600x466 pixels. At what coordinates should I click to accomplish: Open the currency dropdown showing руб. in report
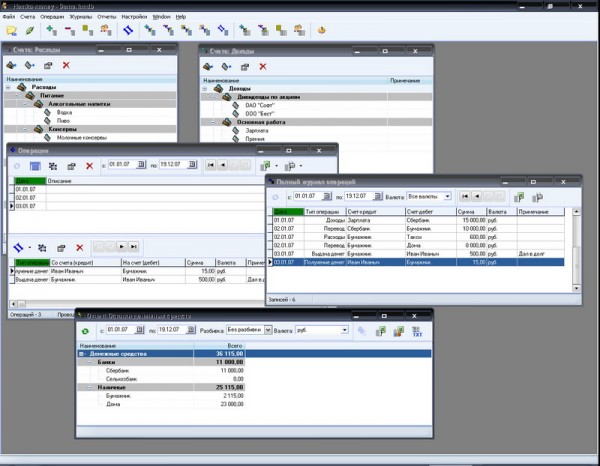point(345,330)
